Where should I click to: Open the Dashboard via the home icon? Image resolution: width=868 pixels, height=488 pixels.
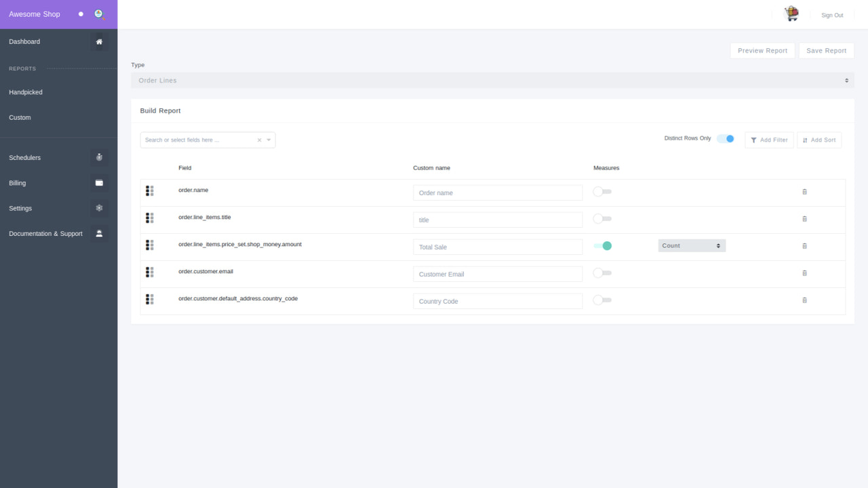[x=99, y=41]
